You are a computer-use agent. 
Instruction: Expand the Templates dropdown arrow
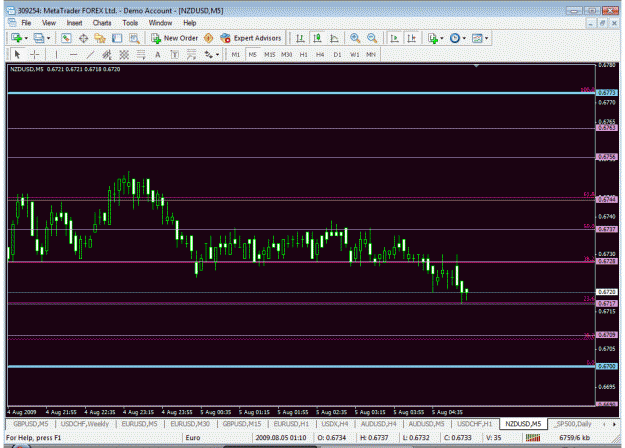pyautogui.click(x=486, y=39)
